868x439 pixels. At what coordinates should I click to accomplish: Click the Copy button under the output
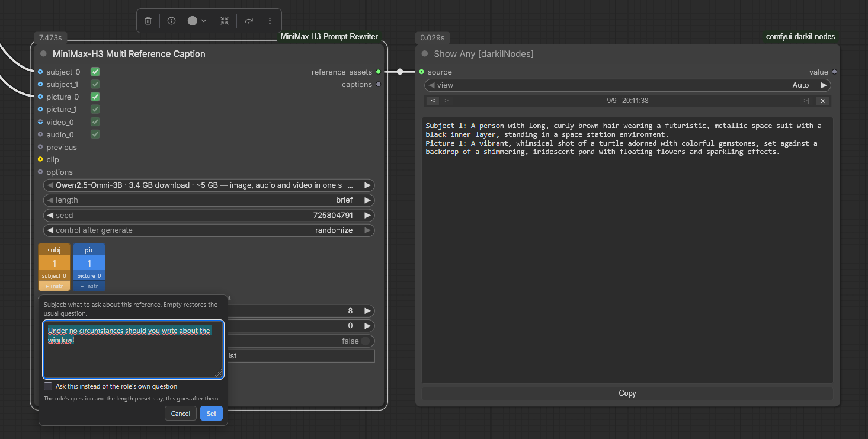point(627,393)
